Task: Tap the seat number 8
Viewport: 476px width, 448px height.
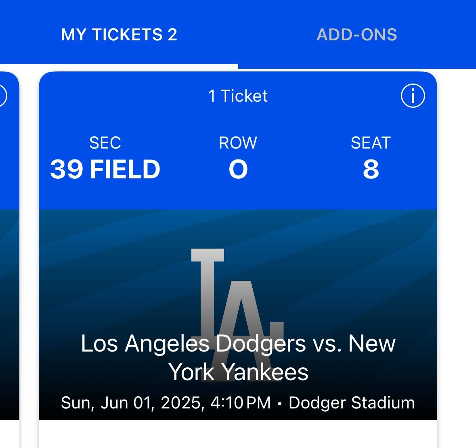Action: [371, 169]
